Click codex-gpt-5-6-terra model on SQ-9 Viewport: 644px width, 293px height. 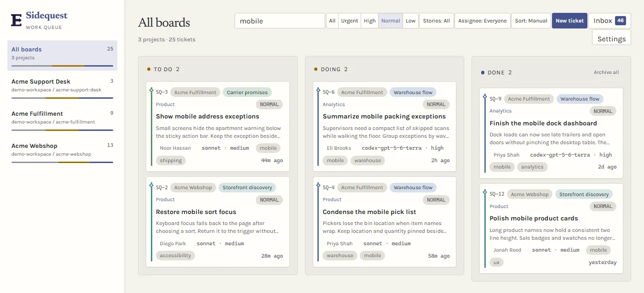pyautogui.click(x=560, y=155)
